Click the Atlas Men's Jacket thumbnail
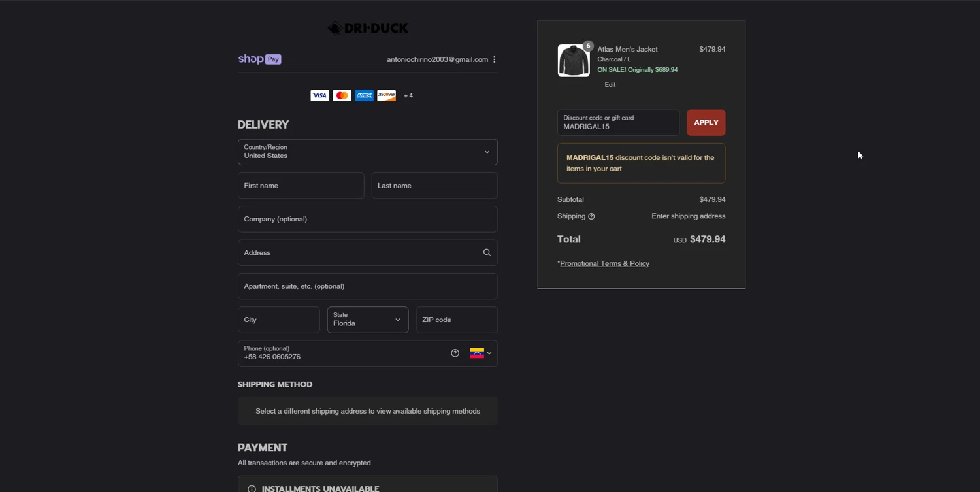Viewport: 980px width, 492px height. coord(574,61)
